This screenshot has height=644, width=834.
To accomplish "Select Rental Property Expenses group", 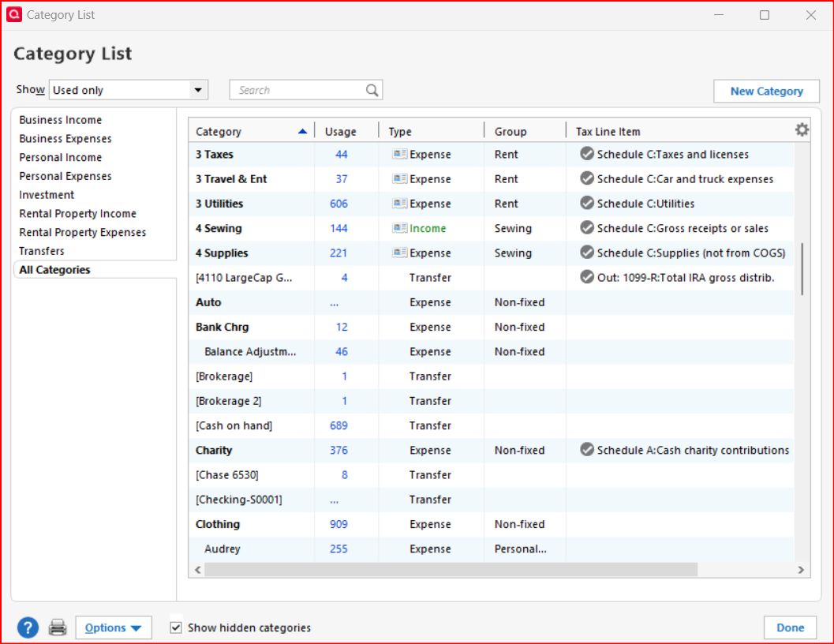I will [x=83, y=232].
